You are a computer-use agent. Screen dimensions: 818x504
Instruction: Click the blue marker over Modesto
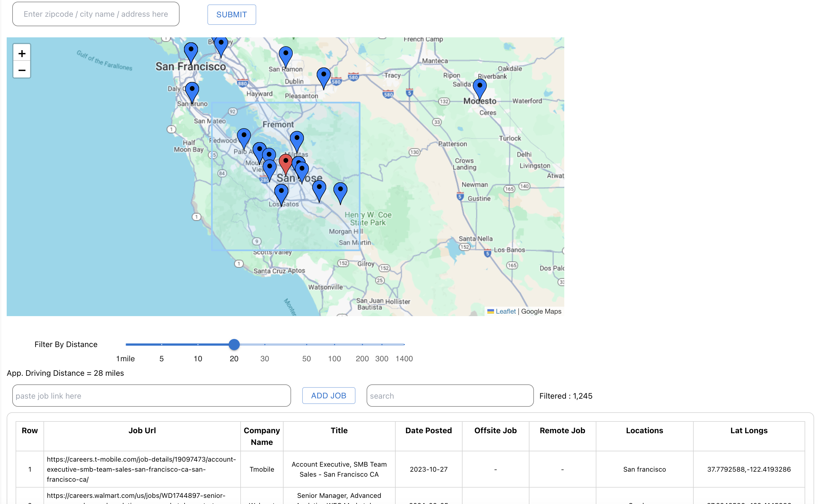pos(479,88)
